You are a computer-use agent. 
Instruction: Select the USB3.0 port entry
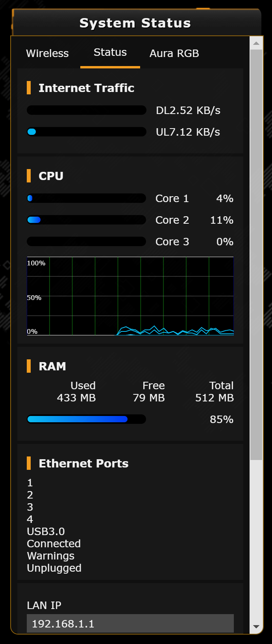coord(45,531)
